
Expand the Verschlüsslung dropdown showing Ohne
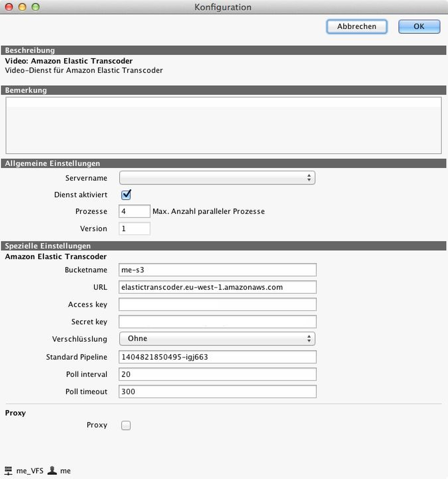[x=217, y=338]
